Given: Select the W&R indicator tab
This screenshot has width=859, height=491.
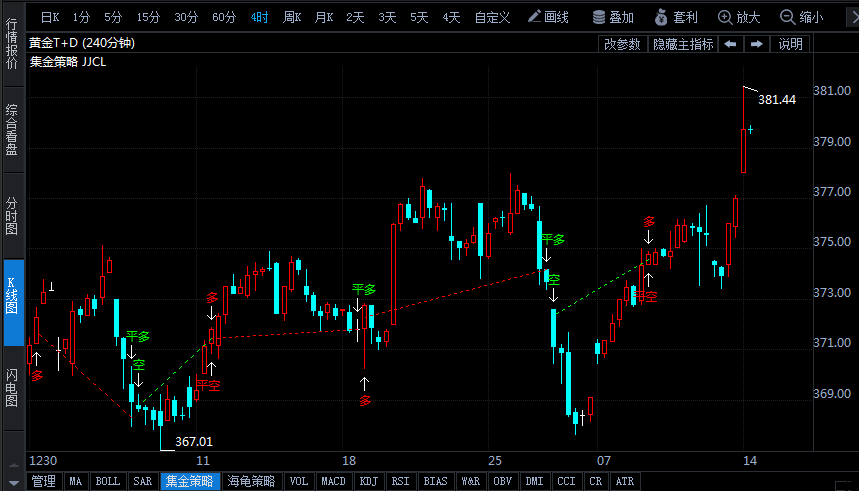Looking at the screenshot, I should (471, 481).
